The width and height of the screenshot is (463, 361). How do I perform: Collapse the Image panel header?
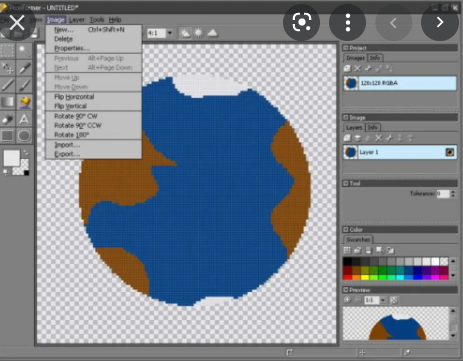pos(346,117)
